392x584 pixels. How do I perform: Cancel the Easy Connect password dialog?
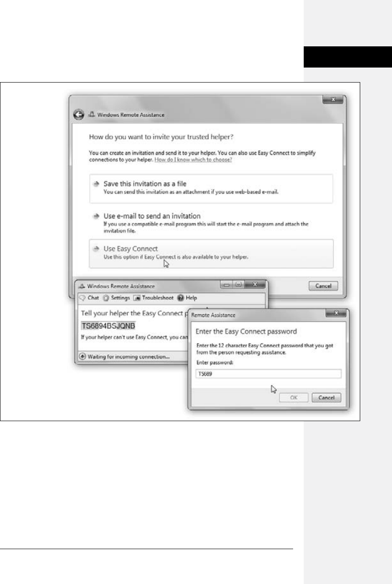tap(326, 398)
